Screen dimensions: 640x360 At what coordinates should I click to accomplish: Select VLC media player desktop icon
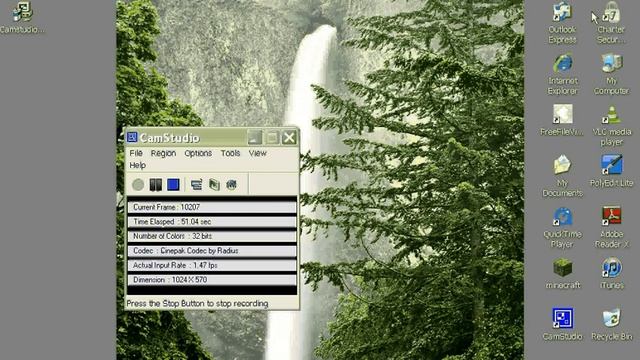pyautogui.click(x=611, y=125)
